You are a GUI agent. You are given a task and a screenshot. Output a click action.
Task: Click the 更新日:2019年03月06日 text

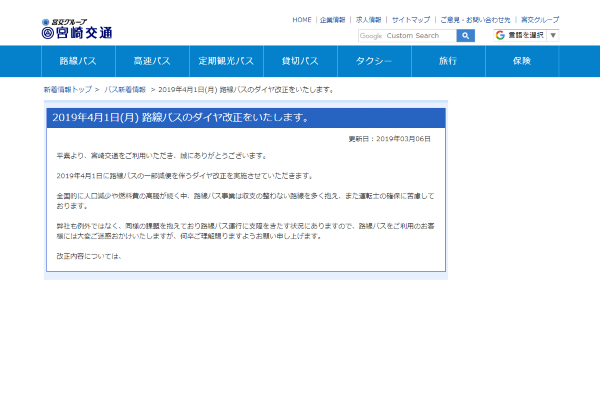click(x=390, y=139)
